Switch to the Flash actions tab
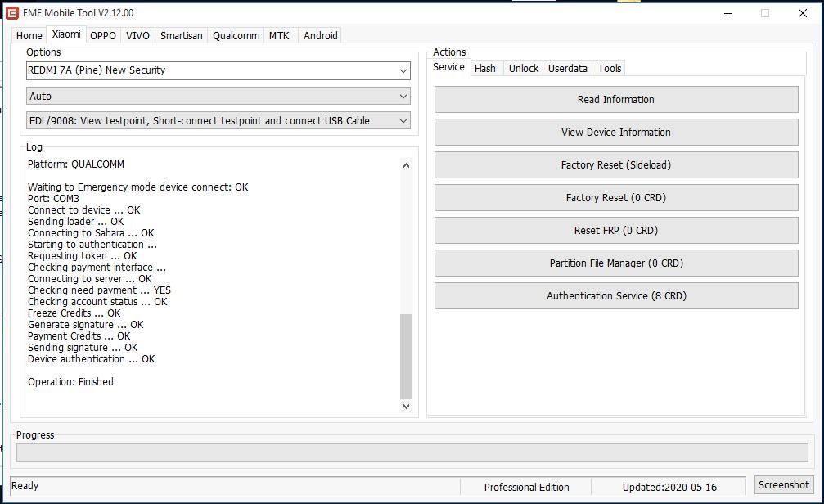Viewport: 824px width, 504px height. (484, 69)
